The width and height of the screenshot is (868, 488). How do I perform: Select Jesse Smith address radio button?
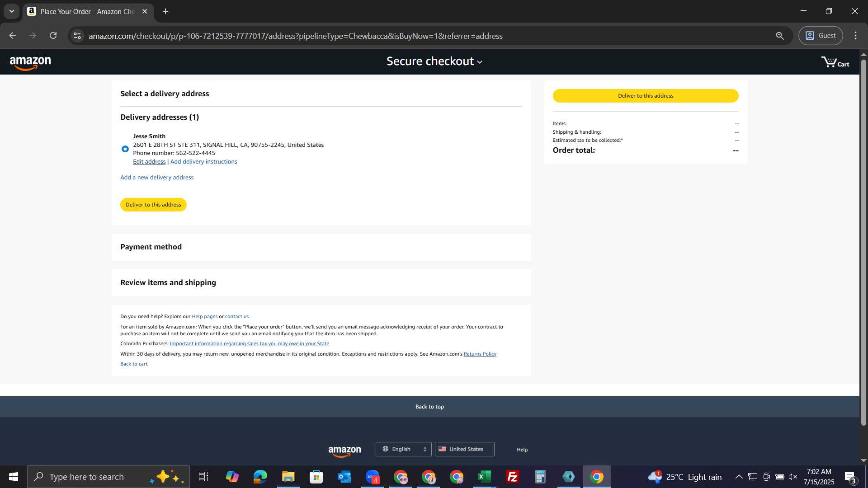[125, 149]
